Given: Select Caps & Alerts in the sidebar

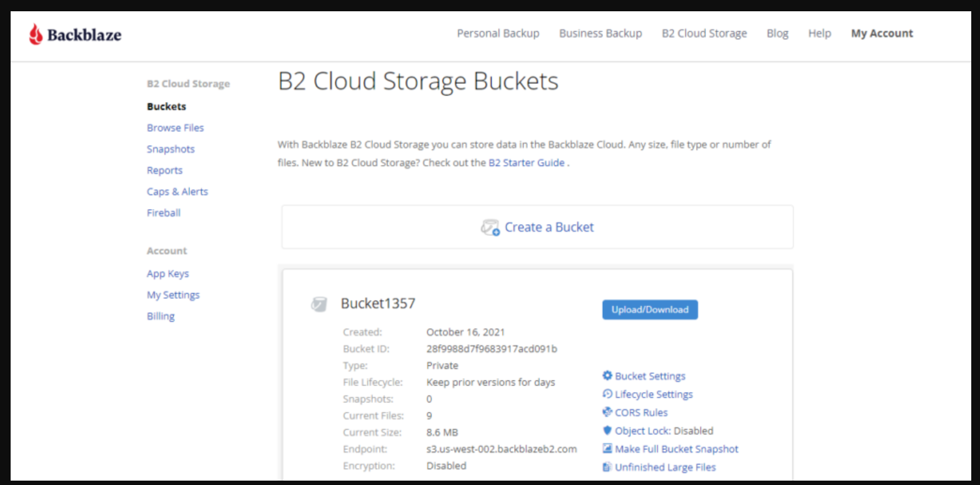Looking at the screenshot, I should (x=177, y=191).
